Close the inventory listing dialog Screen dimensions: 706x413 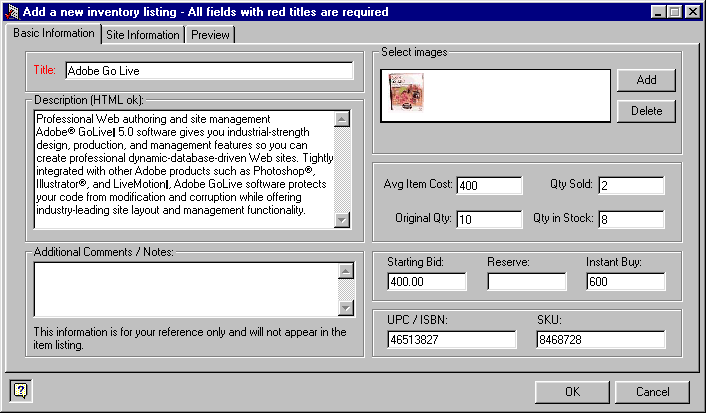click(692, 12)
